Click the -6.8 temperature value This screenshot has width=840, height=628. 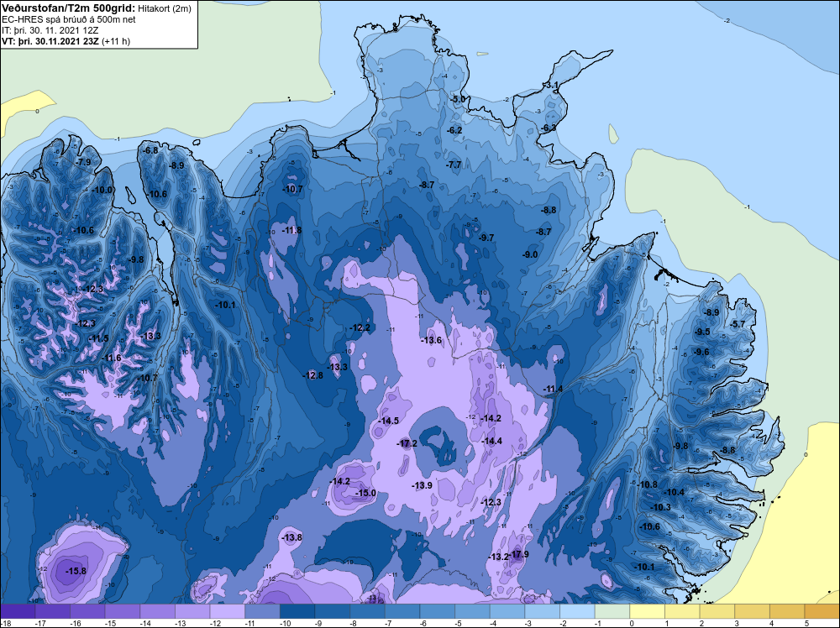(x=151, y=150)
